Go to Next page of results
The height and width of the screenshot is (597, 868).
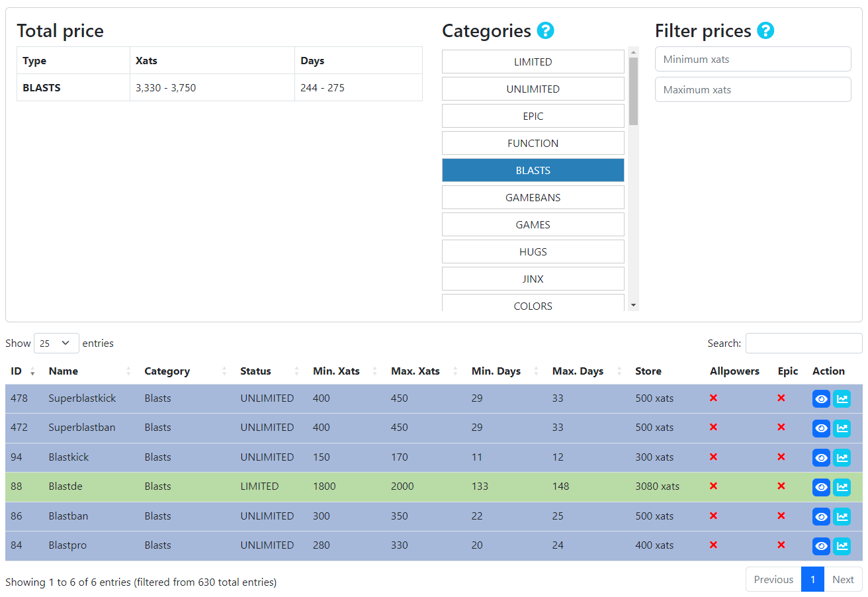[x=843, y=579]
